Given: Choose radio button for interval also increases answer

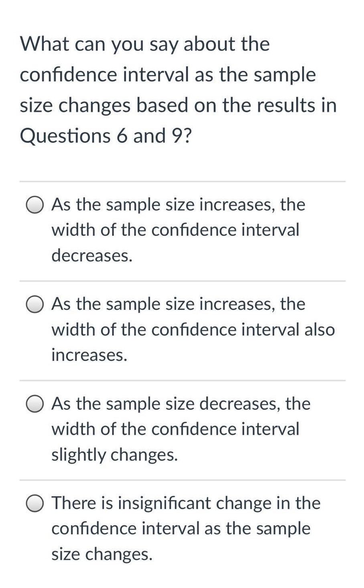Looking at the screenshot, I should click(x=35, y=305).
